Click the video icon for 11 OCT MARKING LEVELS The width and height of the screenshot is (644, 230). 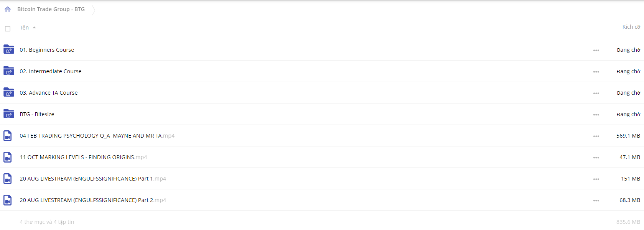(x=8, y=157)
